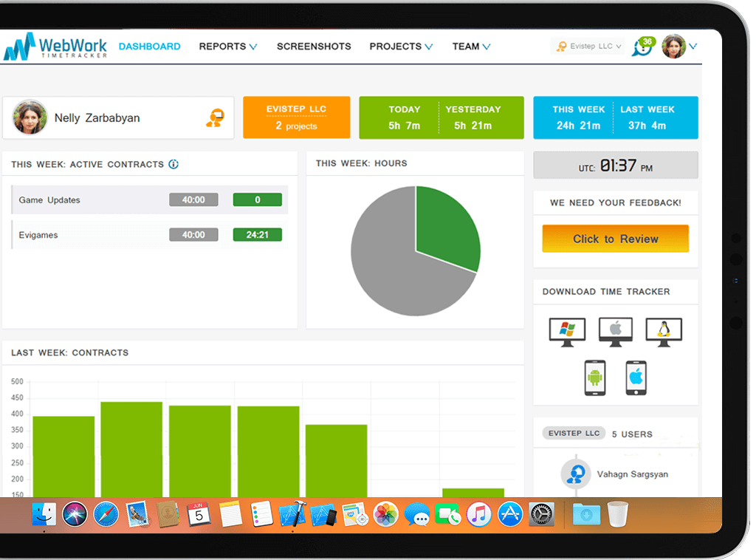The image size is (756, 560).
Task: Click the 40:00 limit for Game Updates
Action: click(193, 199)
